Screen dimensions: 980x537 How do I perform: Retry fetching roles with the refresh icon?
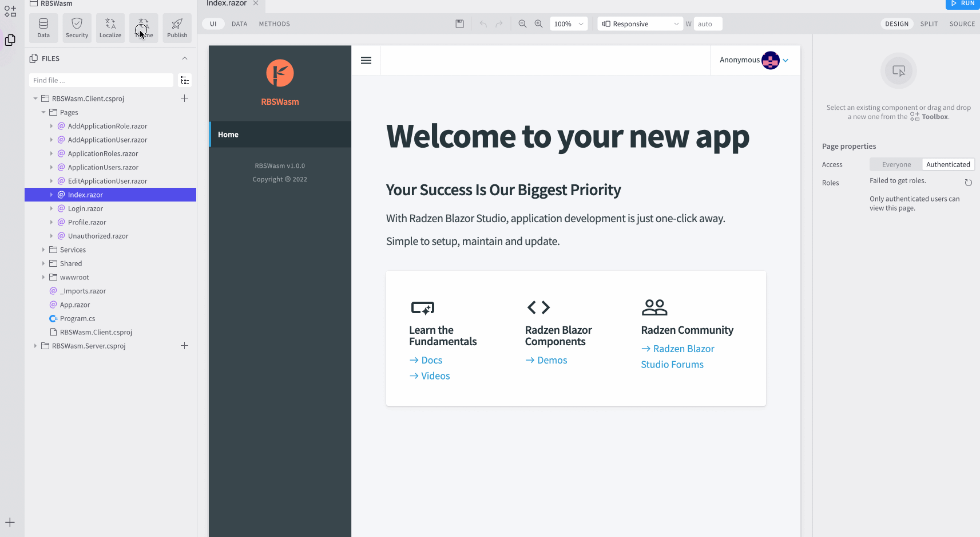[969, 182]
